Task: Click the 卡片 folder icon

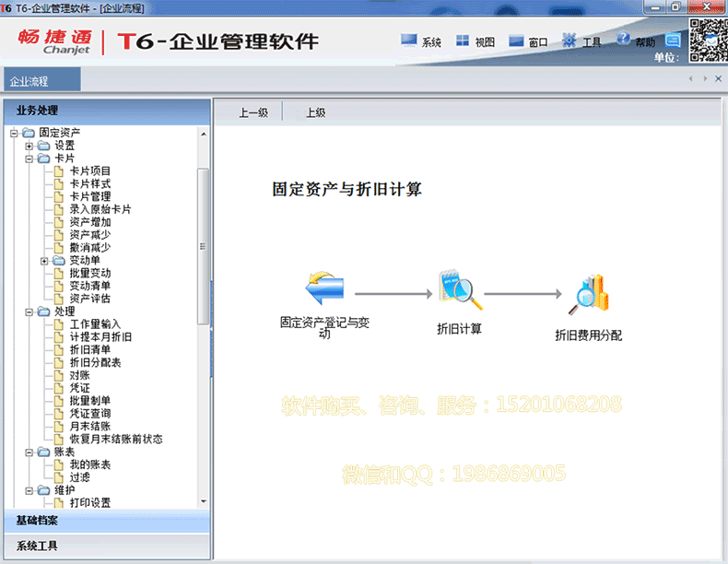Action: (x=43, y=159)
